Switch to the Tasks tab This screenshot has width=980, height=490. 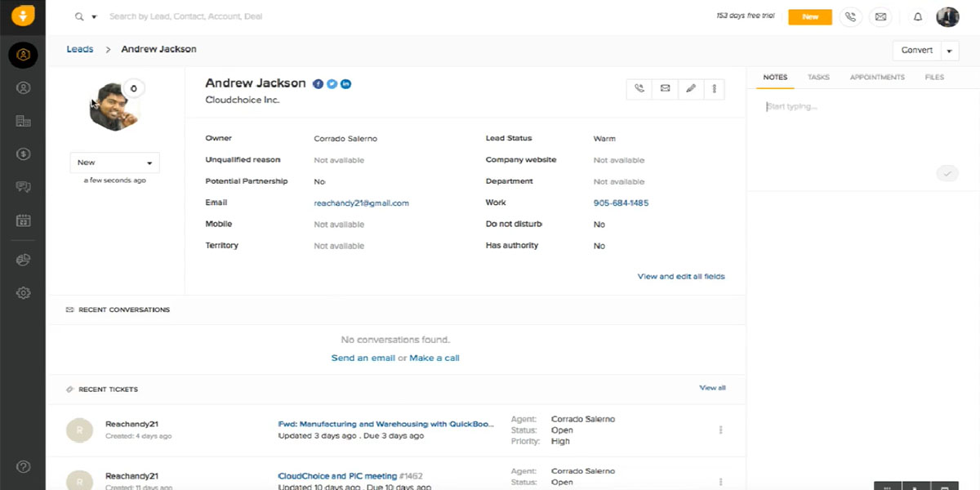[x=818, y=78]
